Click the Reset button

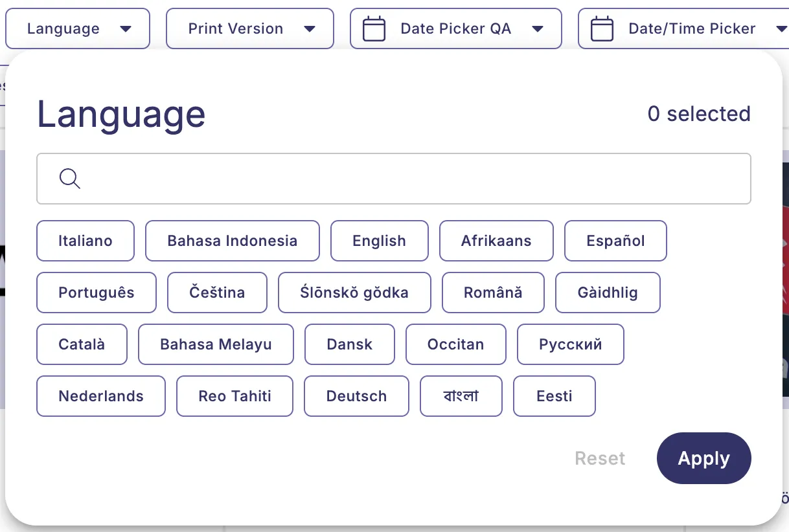coord(600,458)
